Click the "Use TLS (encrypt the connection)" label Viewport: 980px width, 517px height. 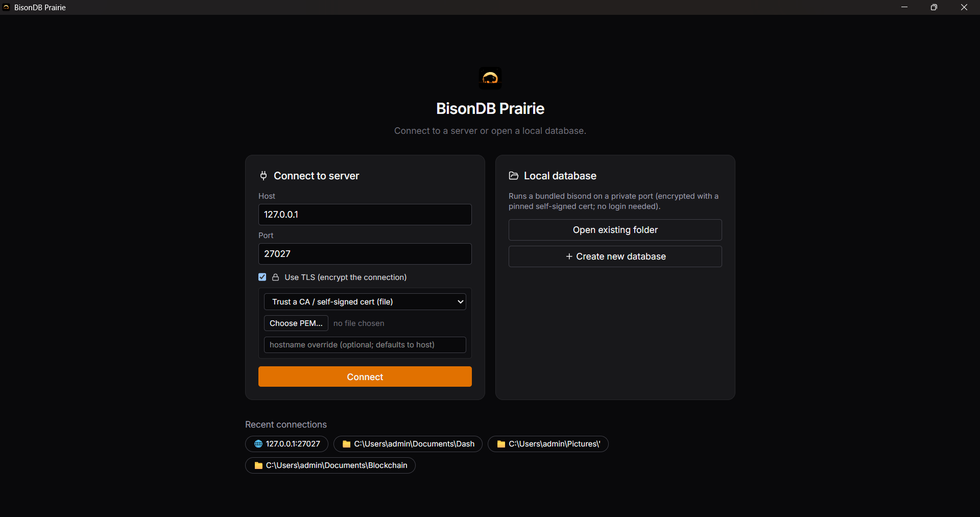346,277
